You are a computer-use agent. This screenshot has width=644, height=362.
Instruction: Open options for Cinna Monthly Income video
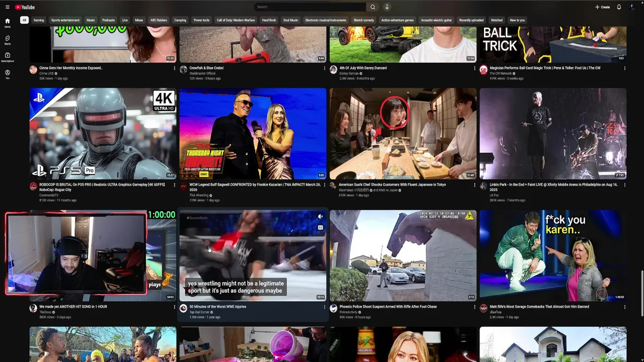pos(175,68)
